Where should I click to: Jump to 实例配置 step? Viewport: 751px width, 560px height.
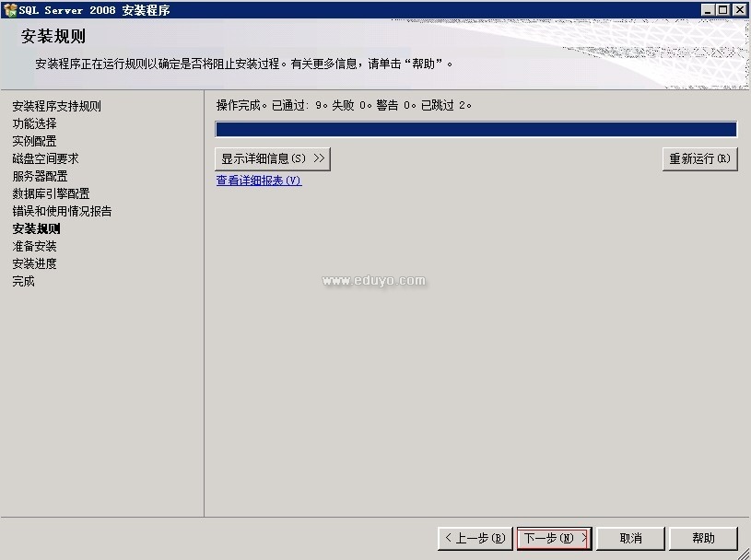[35, 141]
